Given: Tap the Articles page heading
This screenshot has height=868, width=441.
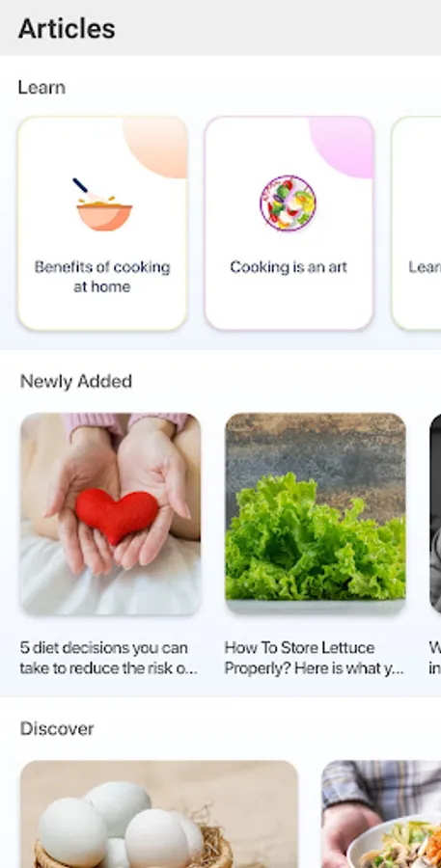Looking at the screenshot, I should click(67, 29).
